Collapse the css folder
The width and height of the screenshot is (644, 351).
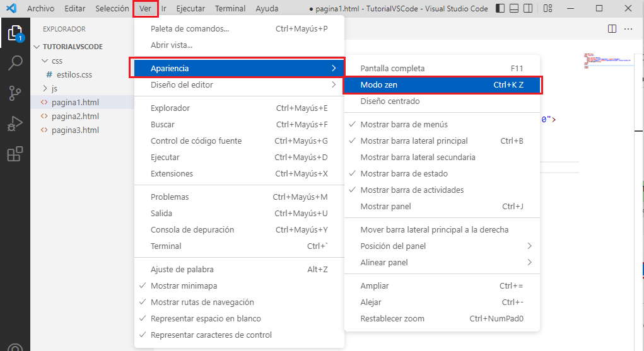click(45, 60)
